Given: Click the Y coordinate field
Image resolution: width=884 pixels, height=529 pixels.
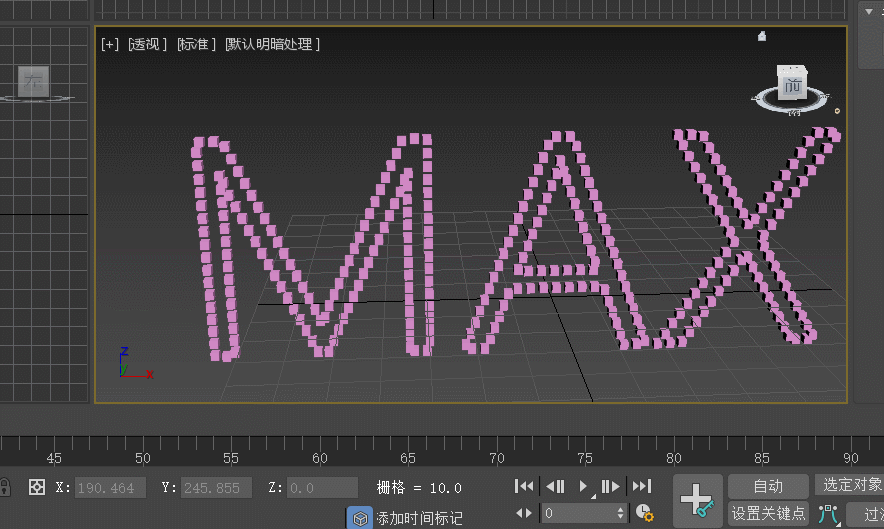Looking at the screenshot, I should point(216,488).
